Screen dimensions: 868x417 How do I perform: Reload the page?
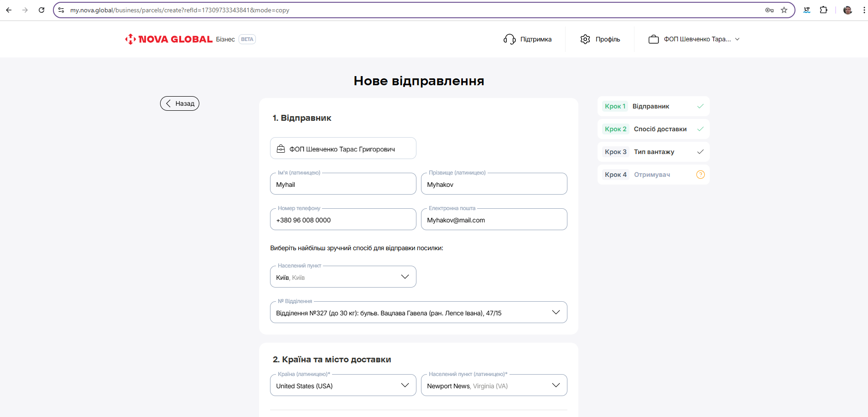pos(42,10)
